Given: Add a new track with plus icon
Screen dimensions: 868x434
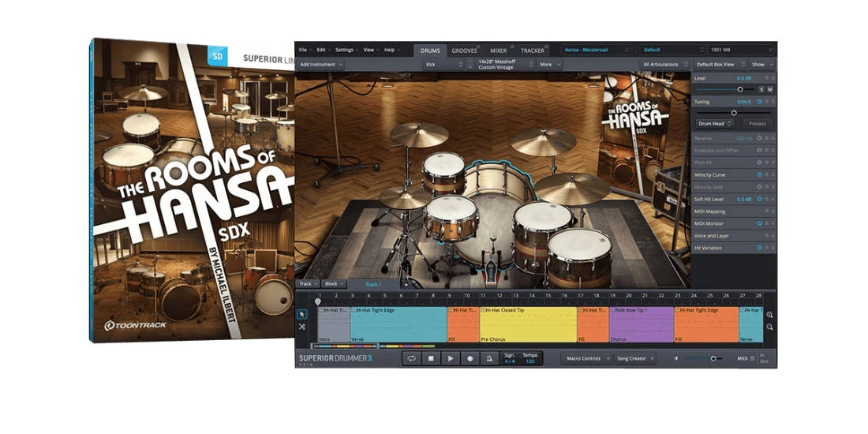Looking at the screenshot, I should tap(406, 284).
